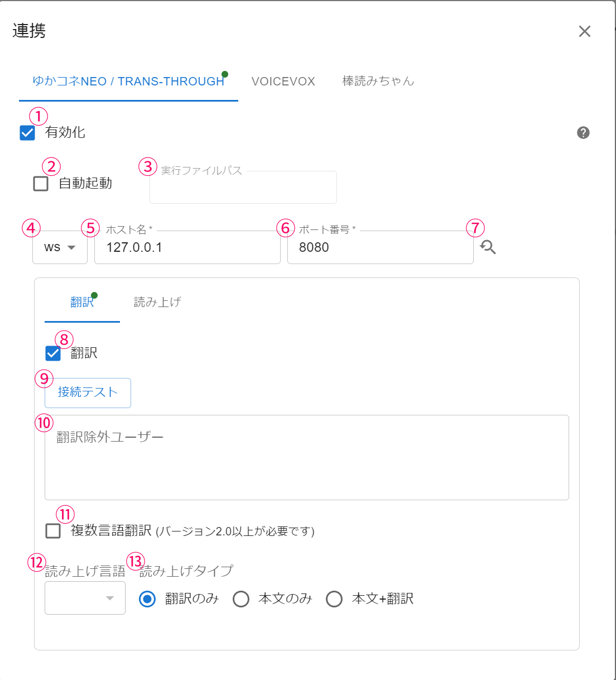Click the port search magnifier icon

click(488, 247)
